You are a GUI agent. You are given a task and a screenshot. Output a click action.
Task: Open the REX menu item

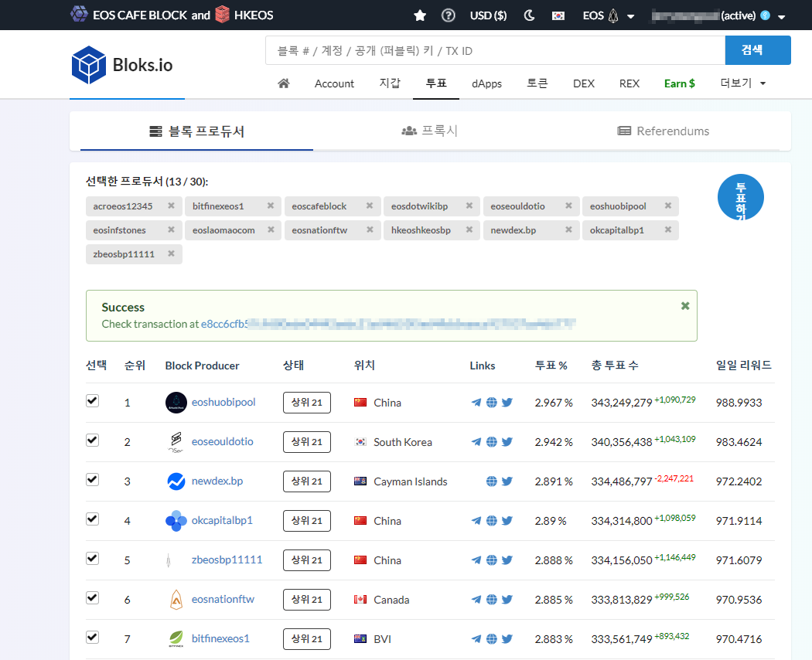(x=629, y=83)
